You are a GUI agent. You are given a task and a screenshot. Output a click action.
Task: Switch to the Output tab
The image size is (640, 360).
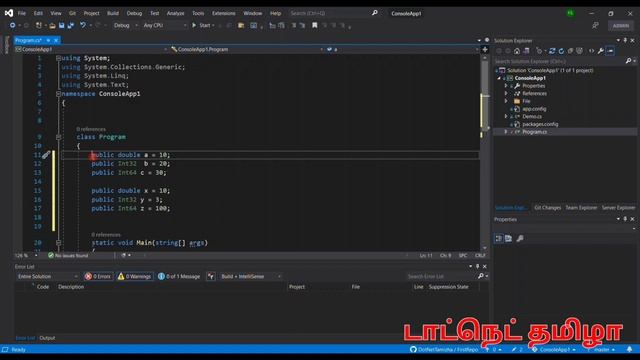pos(47,338)
